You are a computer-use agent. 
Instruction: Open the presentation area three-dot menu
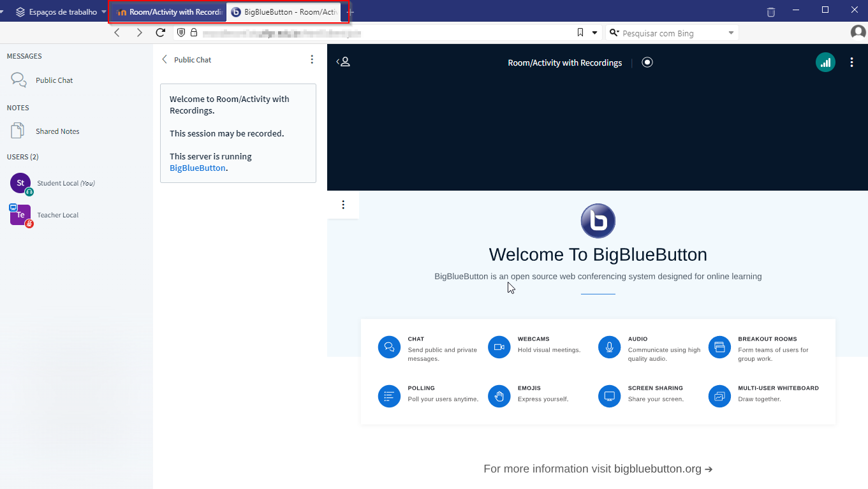tap(343, 205)
